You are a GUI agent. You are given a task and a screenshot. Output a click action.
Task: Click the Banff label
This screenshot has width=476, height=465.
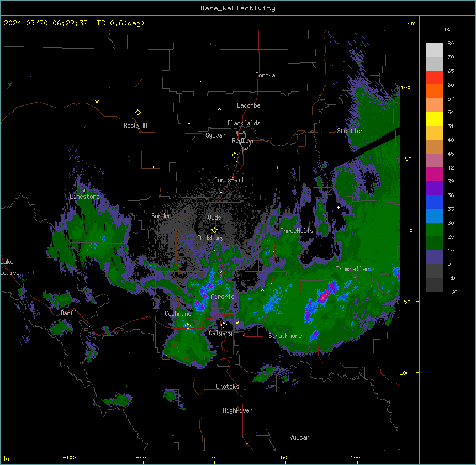tap(68, 313)
